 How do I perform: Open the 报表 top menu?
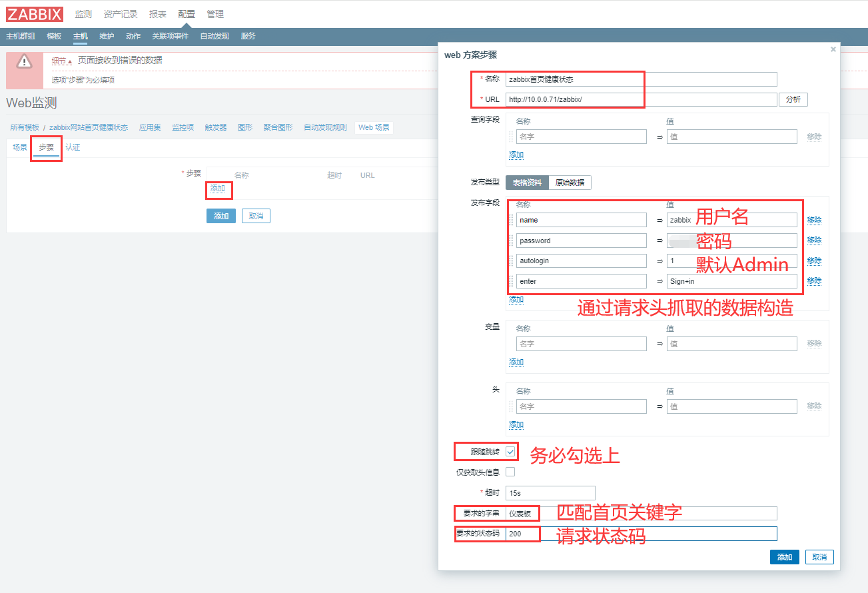click(x=158, y=14)
